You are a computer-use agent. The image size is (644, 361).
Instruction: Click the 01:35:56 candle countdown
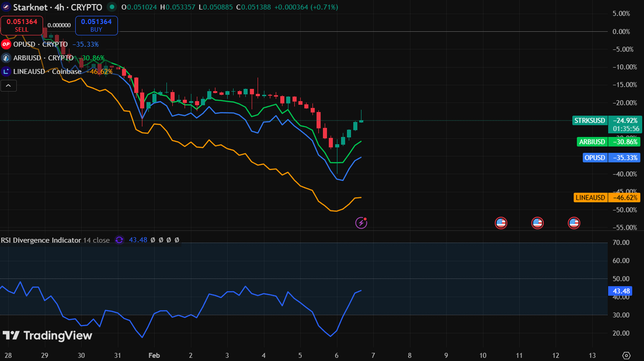625,129
